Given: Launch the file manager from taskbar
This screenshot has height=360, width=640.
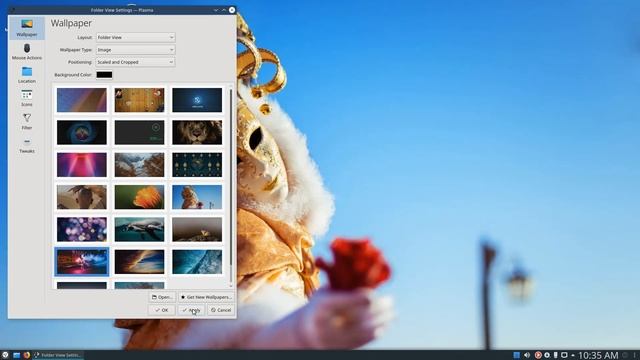Looking at the screenshot, I should (x=16, y=355).
